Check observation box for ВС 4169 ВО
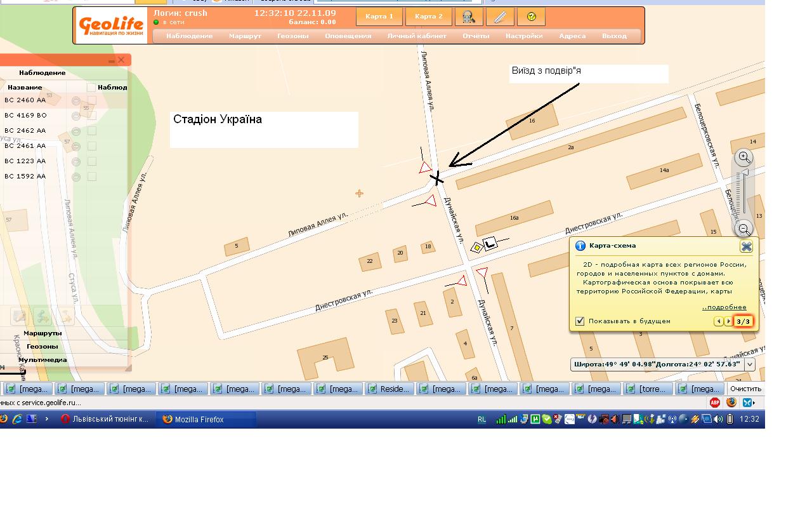Screen dimensions: 812x508 (92, 116)
